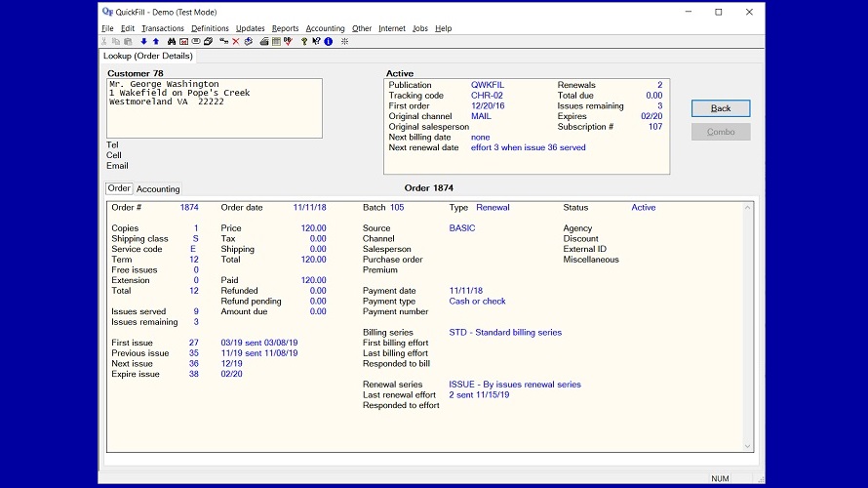This screenshot has height=488, width=868.
Task: Click the red X delete icon
Action: point(236,42)
